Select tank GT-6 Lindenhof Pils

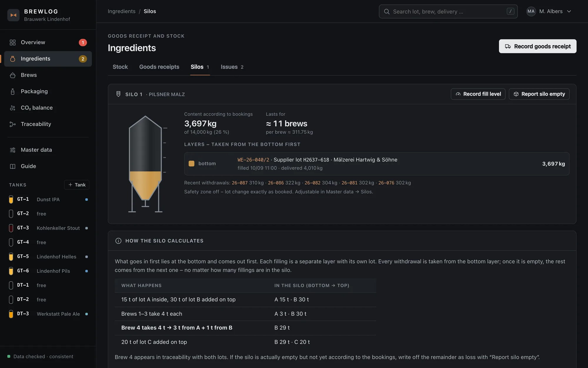(49, 271)
